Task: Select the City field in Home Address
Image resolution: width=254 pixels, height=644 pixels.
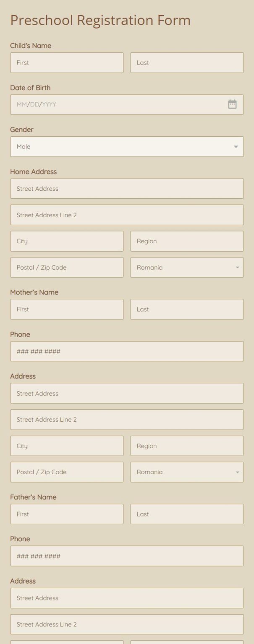Action: click(66, 241)
